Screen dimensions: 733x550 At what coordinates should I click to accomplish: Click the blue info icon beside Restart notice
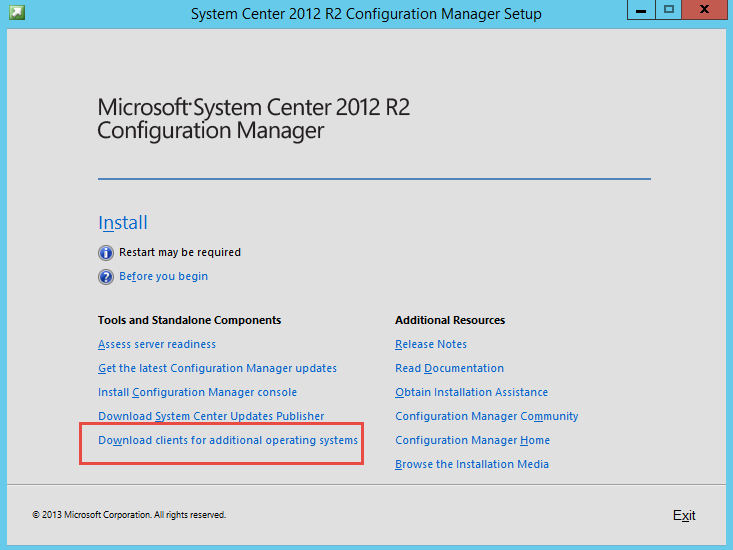coord(106,253)
